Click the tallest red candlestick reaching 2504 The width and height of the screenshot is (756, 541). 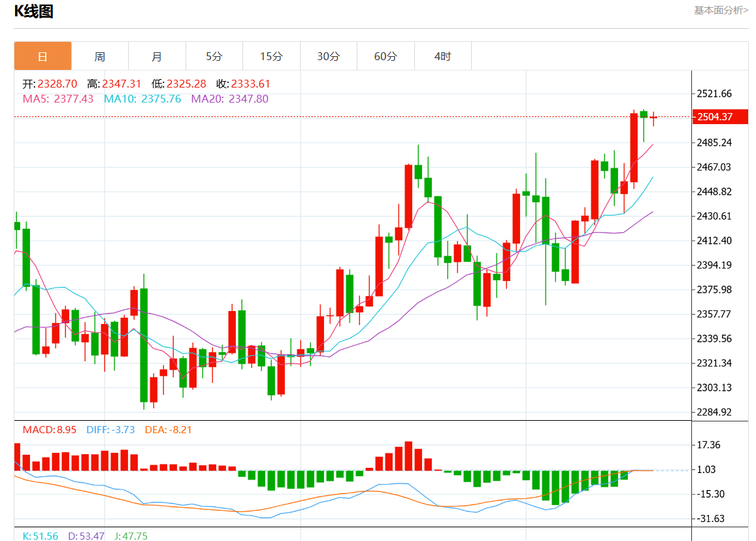[634, 148]
